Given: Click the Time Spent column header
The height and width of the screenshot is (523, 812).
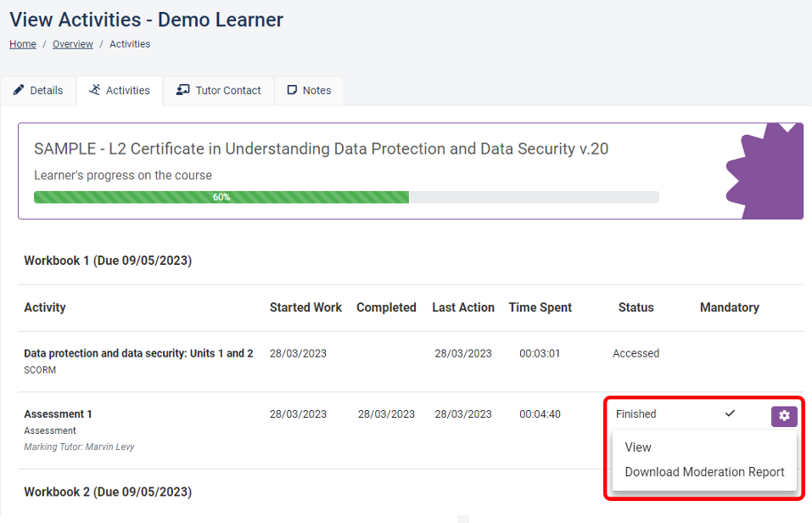Looking at the screenshot, I should [x=540, y=307].
